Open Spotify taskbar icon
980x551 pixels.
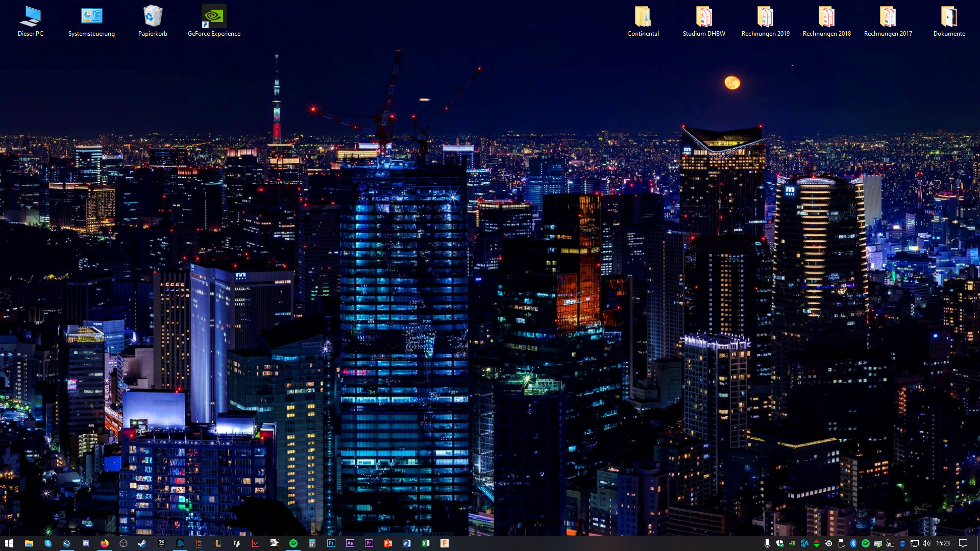pos(293,543)
